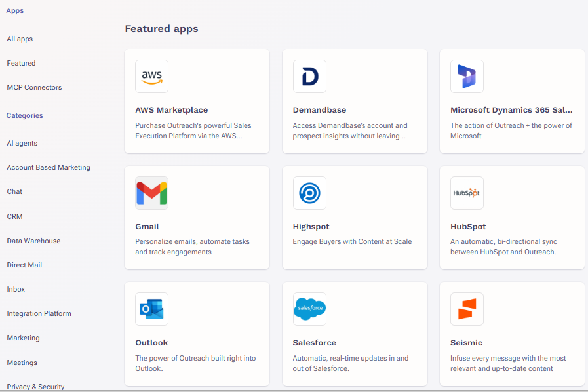Viewport: 588px width, 392px height.
Task: Select the HubSpot logo icon
Action: (467, 193)
